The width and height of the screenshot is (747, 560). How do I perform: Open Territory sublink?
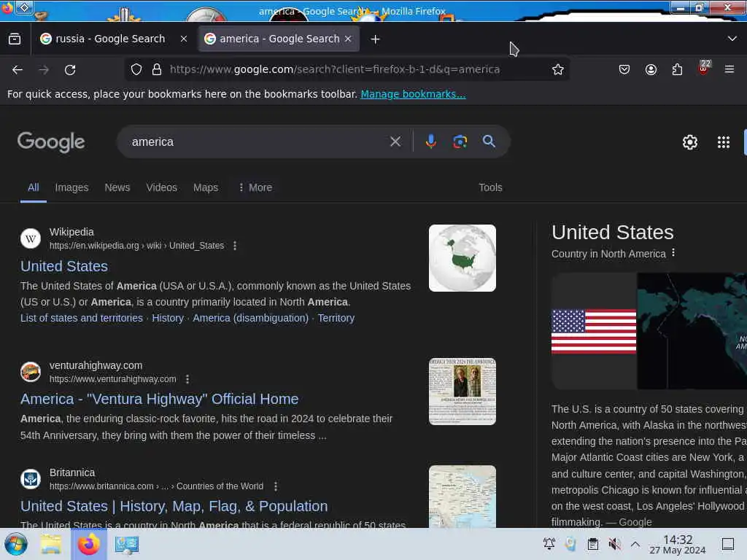[x=336, y=318]
